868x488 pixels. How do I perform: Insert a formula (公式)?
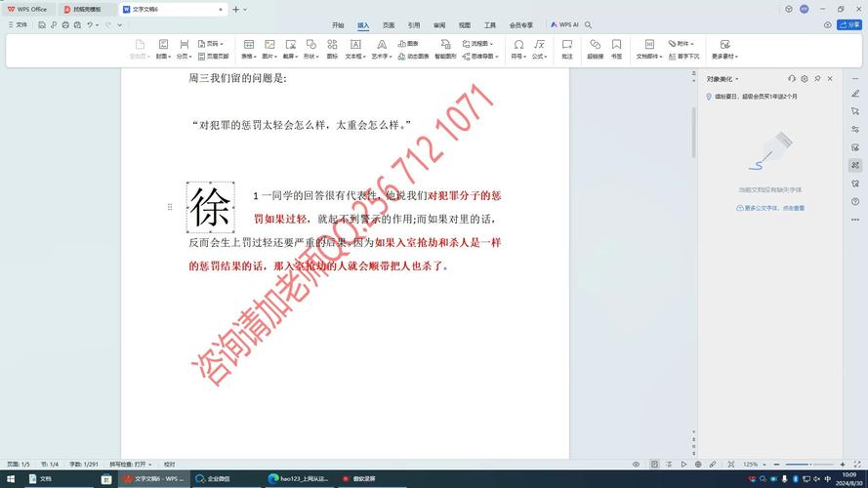point(539,49)
